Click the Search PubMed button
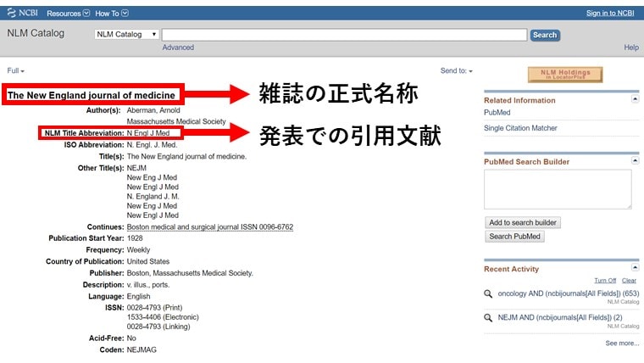 pos(514,237)
